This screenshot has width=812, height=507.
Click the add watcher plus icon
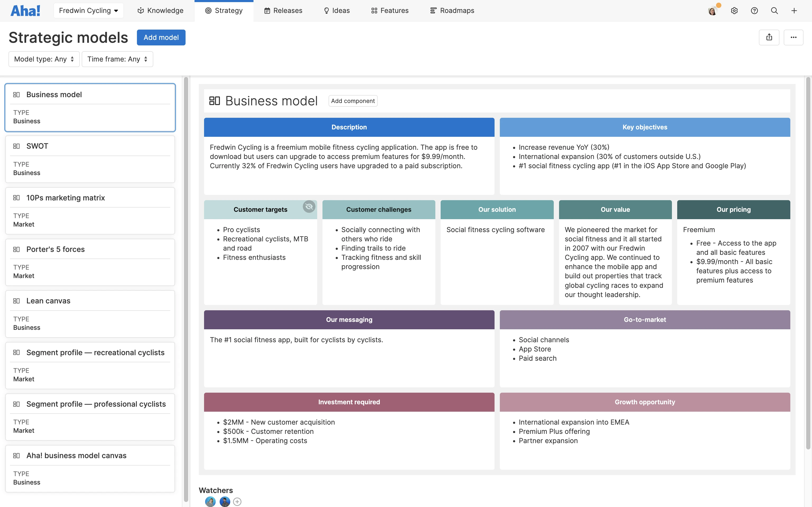tap(237, 502)
